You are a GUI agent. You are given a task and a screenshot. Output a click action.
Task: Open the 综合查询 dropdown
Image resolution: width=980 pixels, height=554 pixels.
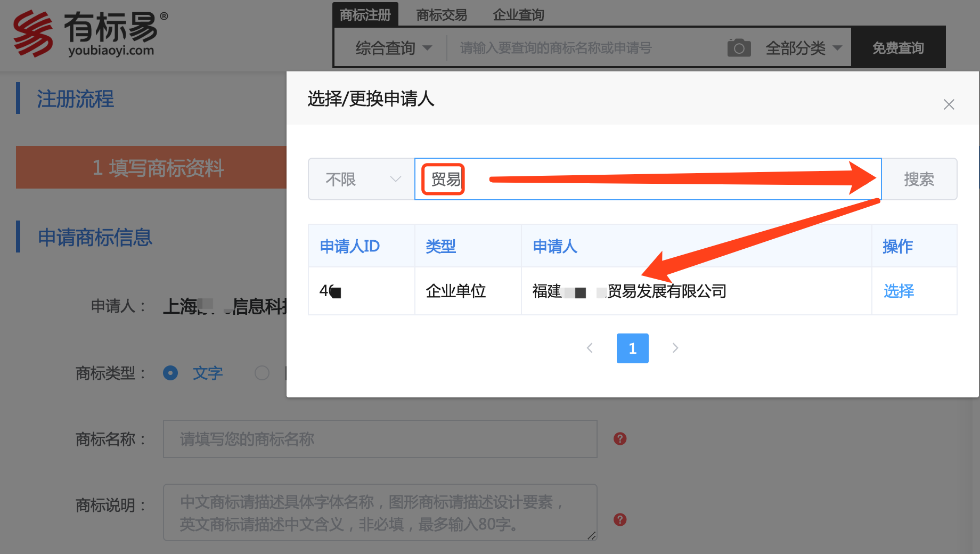pyautogui.click(x=393, y=48)
